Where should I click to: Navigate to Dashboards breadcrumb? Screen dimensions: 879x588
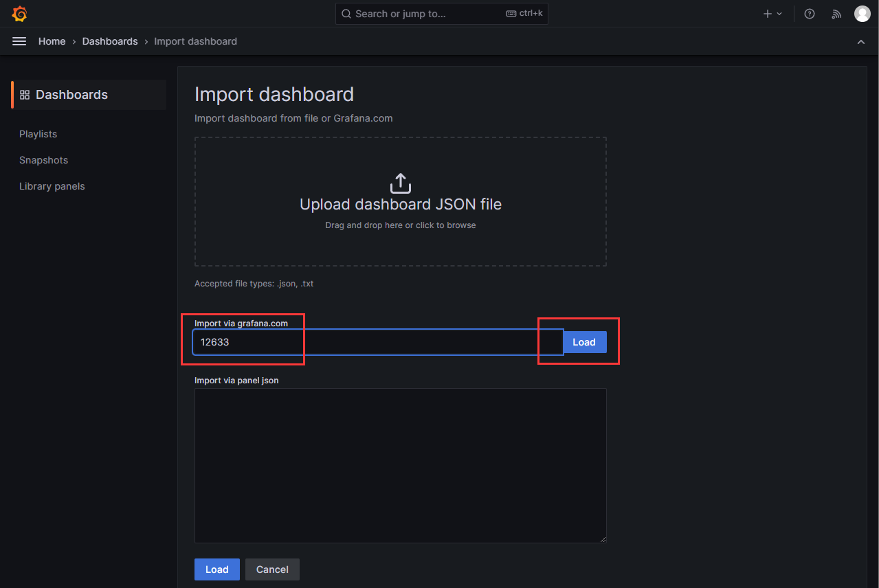coord(110,41)
